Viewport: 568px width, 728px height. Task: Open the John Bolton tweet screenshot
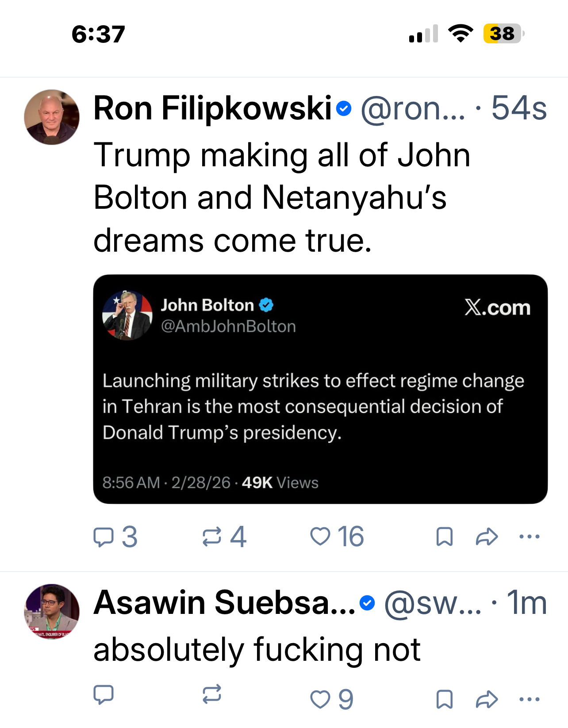pyautogui.click(x=320, y=389)
